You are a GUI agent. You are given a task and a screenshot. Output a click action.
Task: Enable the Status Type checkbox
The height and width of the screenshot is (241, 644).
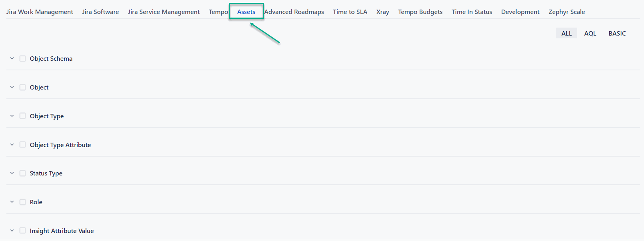[23, 173]
